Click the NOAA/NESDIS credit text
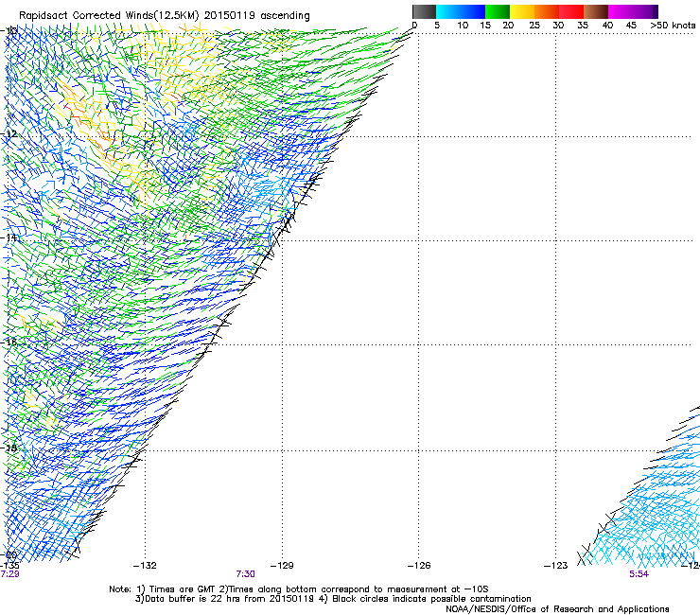 tap(557, 609)
